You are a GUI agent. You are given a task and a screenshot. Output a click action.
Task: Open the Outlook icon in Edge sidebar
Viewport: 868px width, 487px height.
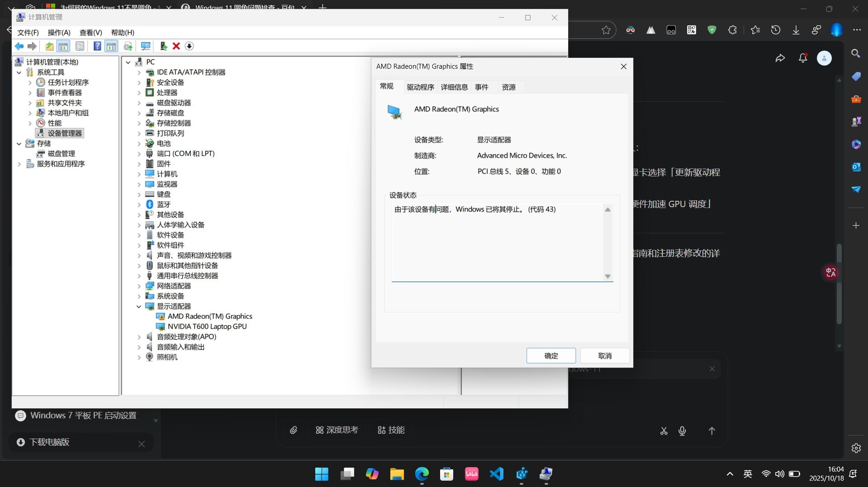click(x=856, y=167)
